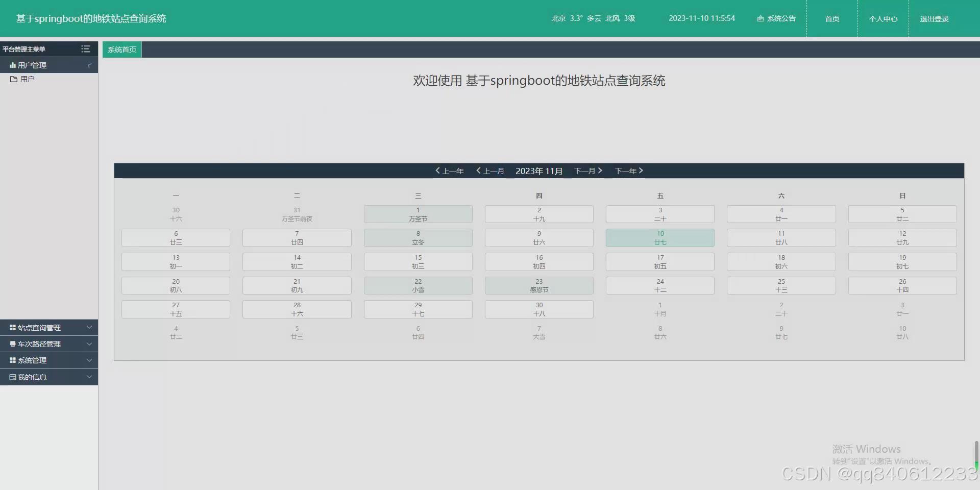Click the left arrow beside 上一月

click(x=478, y=170)
